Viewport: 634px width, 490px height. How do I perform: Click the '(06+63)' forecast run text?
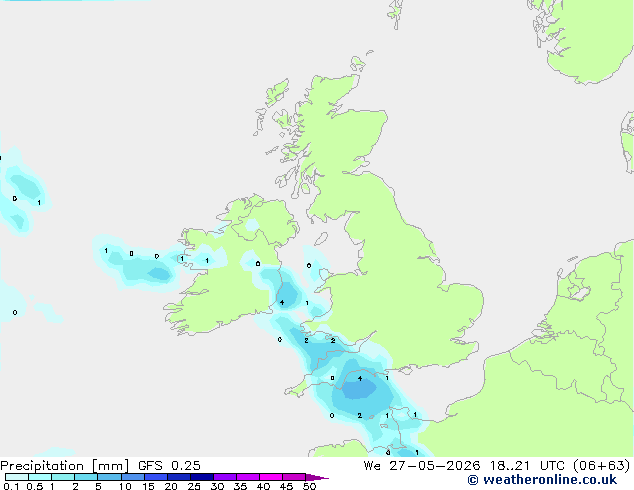click(602, 466)
